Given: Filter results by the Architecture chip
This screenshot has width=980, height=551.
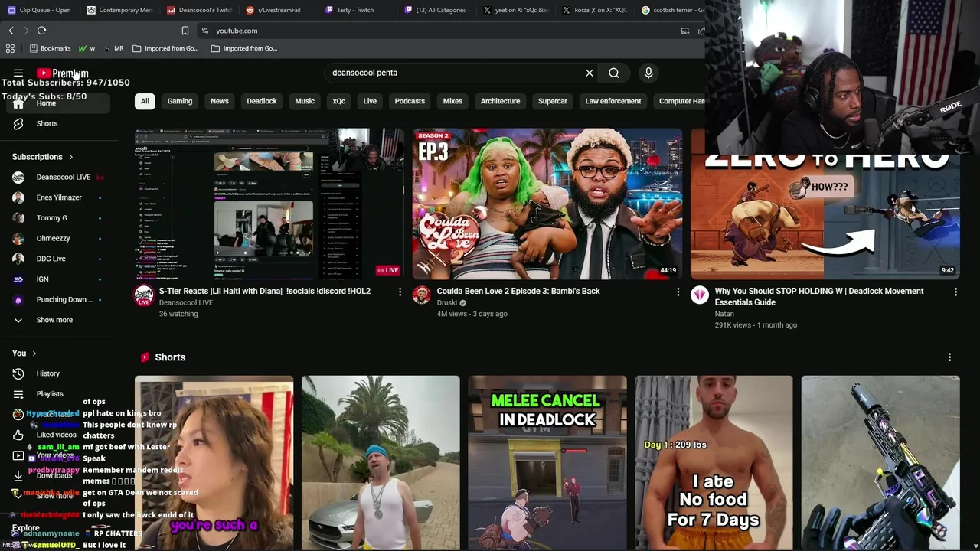Looking at the screenshot, I should click(500, 101).
